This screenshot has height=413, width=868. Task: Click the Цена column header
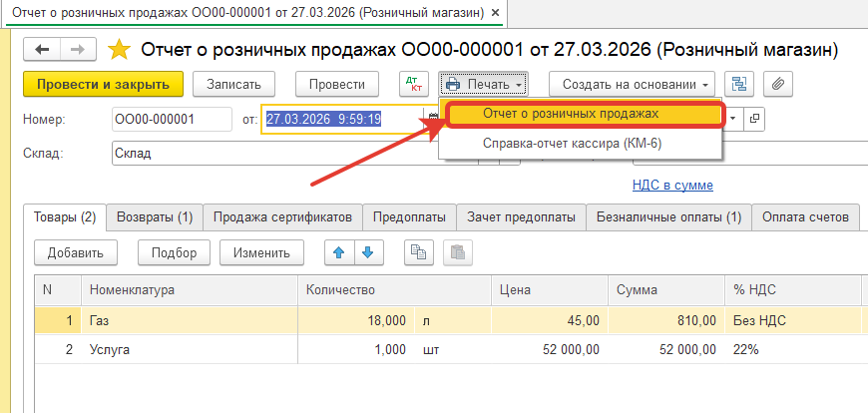550,289
